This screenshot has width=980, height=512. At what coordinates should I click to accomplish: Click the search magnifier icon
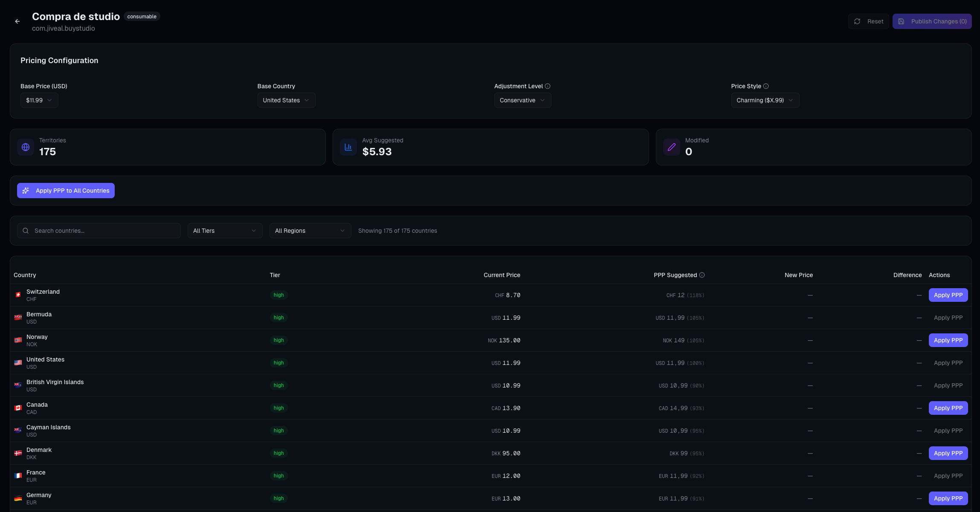26,231
